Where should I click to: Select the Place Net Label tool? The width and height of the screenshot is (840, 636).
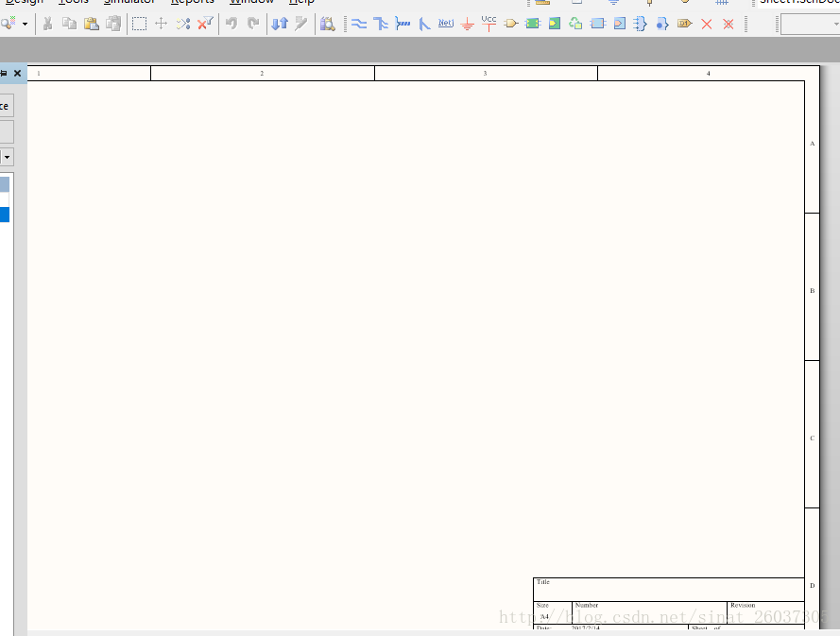(446, 23)
